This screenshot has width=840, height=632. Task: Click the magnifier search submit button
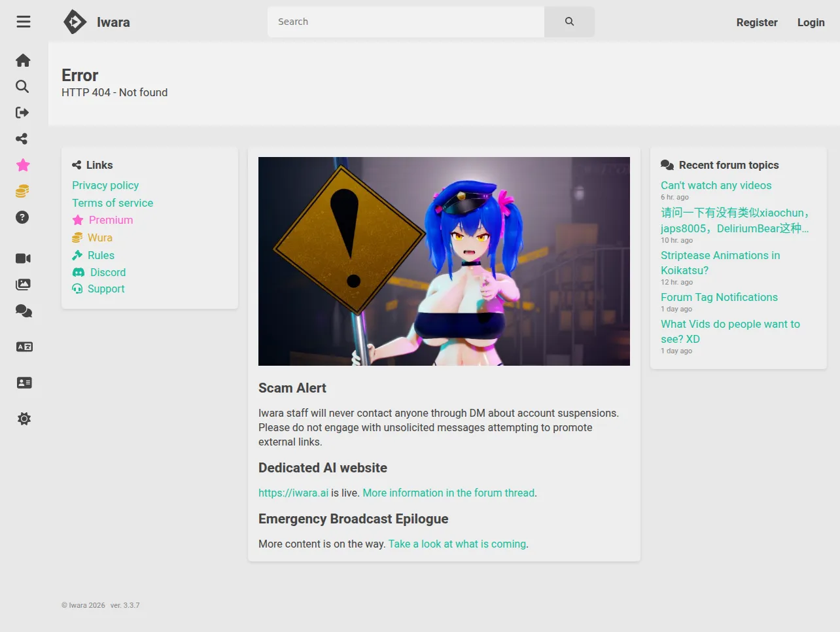tap(569, 22)
